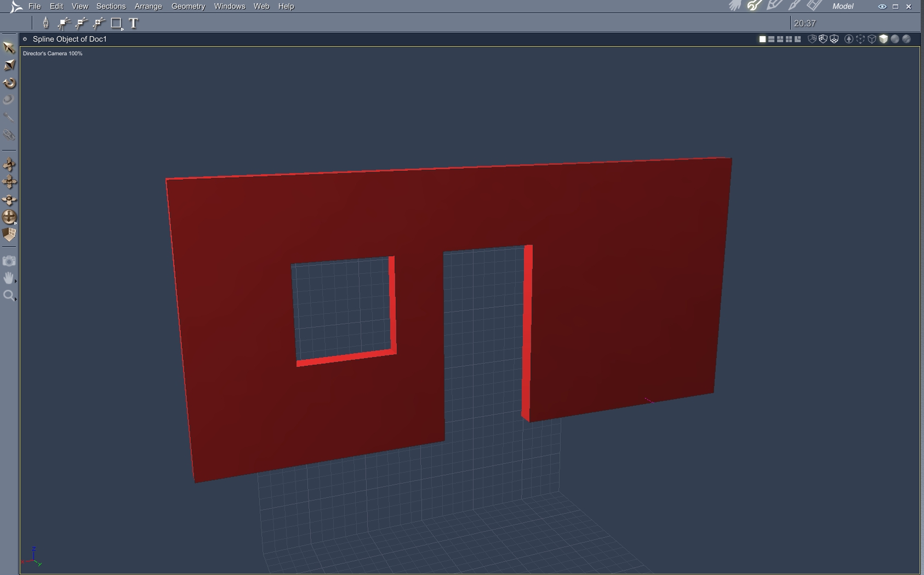Image resolution: width=924 pixels, height=575 pixels.
Task: Select the Rectangle shape tool
Action: pos(116,23)
